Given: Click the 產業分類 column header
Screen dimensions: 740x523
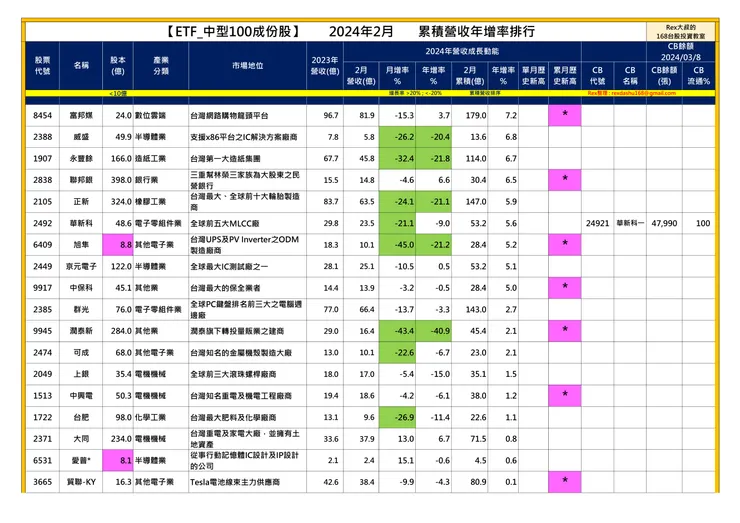Looking at the screenshot, I should point(161,66).
